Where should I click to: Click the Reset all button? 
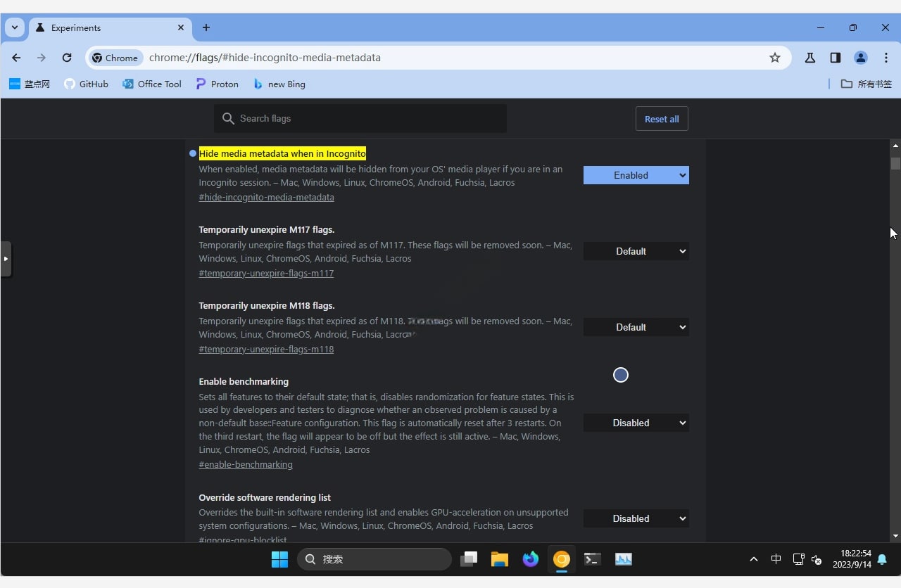pos(661,118)
